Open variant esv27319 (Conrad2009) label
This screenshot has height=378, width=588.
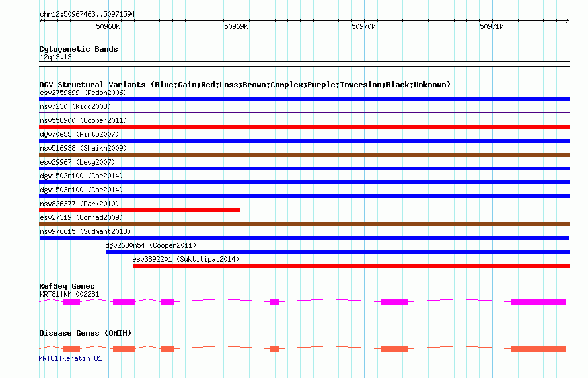[81, 217]
